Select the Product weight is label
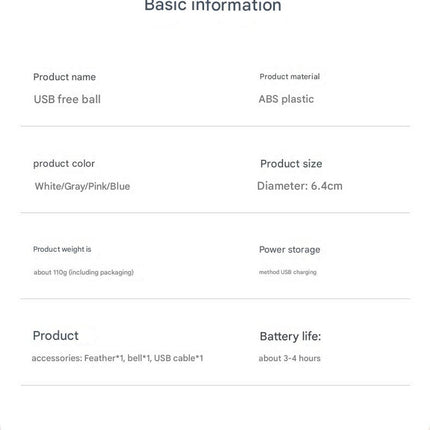This screenshot has width=430, height=430. (x=62, y=249)
